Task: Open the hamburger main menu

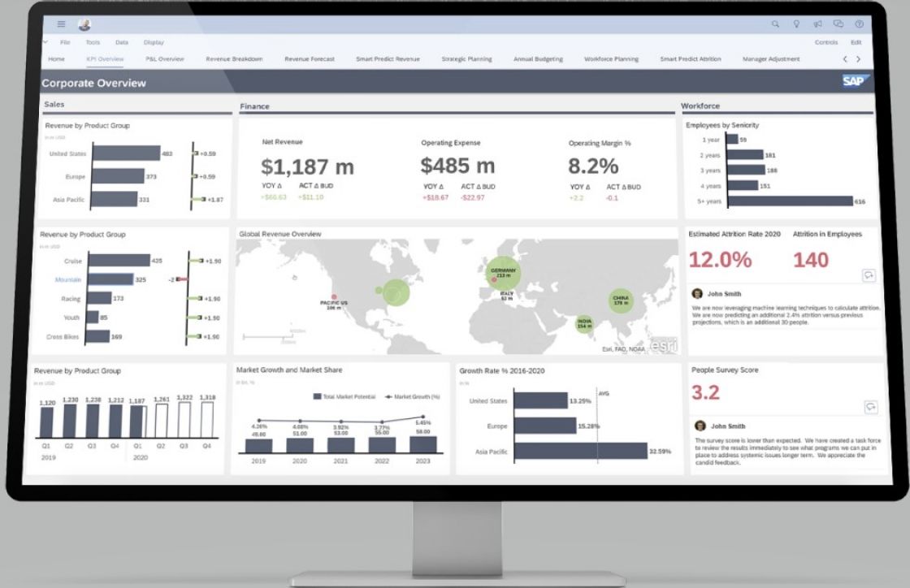Action: tap(62, 24)
